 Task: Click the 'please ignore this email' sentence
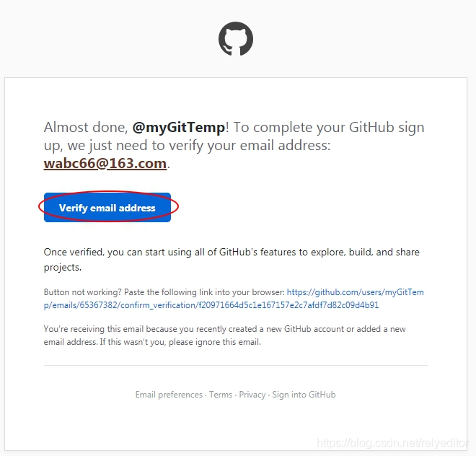click(x=215, y=342)
